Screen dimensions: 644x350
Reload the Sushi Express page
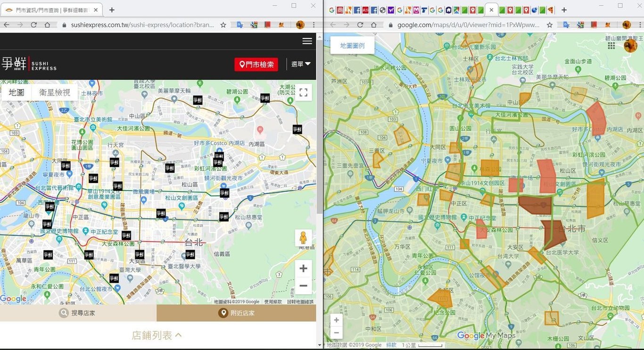[33, 25]
